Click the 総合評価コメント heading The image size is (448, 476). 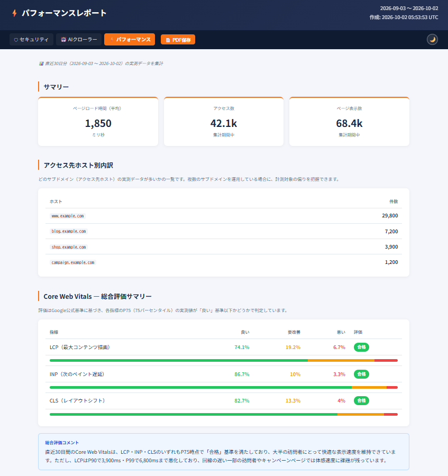click(x=62, y=443)
